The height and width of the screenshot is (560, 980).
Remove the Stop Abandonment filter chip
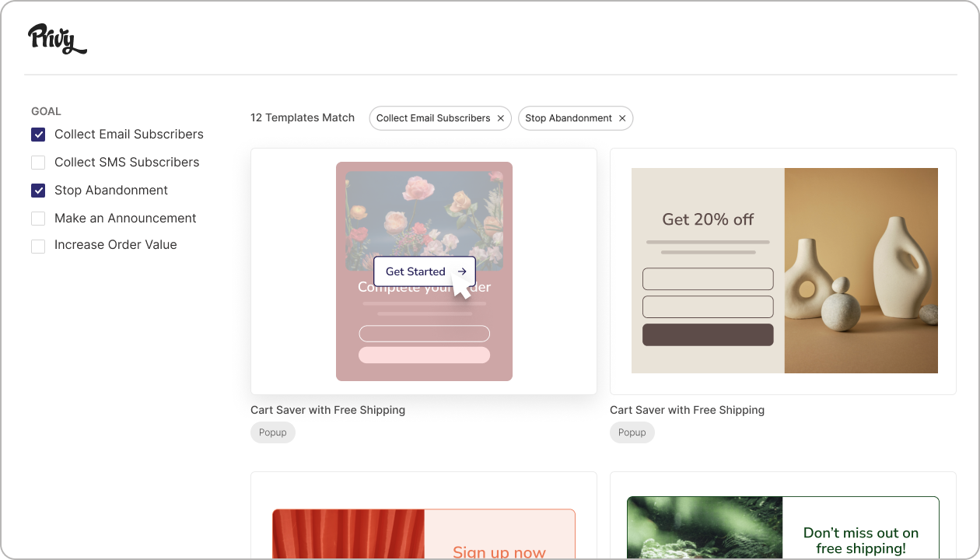[x=622, y=118]
